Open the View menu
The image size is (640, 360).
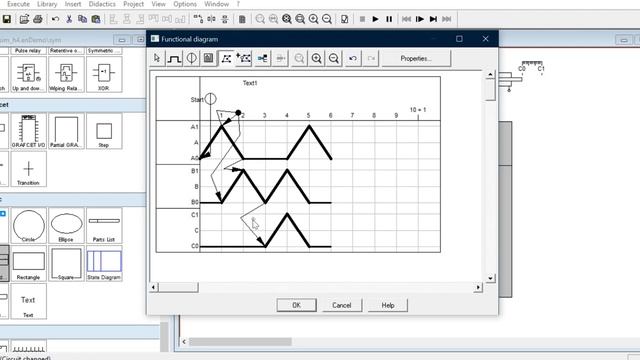pos(158,4)
